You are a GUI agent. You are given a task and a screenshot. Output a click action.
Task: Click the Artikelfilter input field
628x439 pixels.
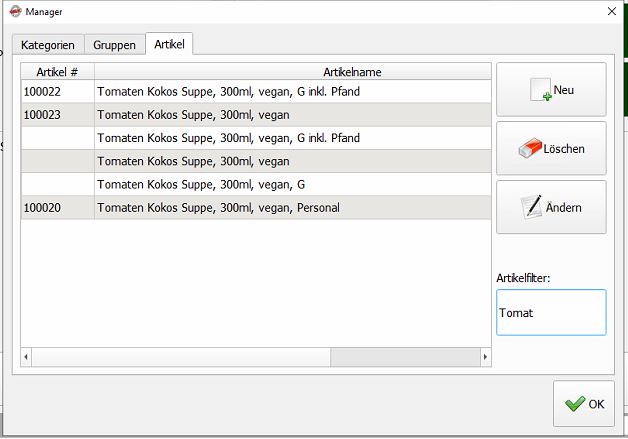[551, 312]
